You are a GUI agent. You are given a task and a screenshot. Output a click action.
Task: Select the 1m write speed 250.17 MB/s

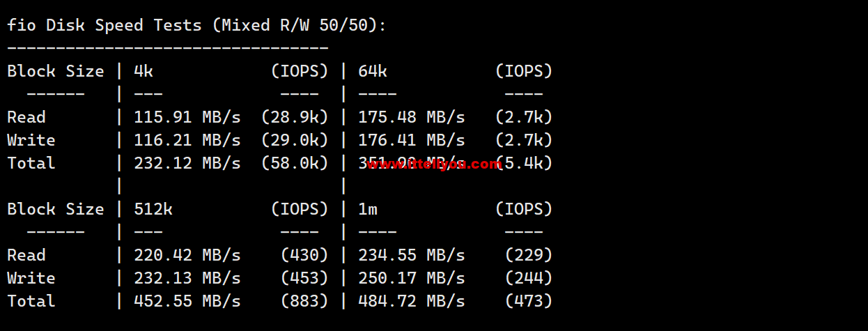click(412, 278)
